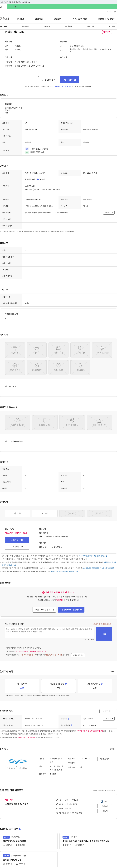The image size is (117, 868).
Task: Click the 고용24 logo
Action: [4, 19]
